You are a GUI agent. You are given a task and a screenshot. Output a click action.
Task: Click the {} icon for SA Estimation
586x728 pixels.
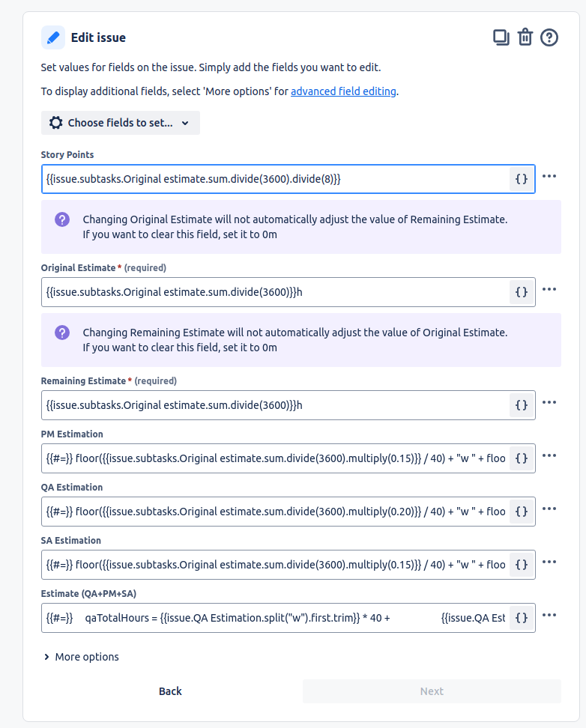[x=521, y=564]
